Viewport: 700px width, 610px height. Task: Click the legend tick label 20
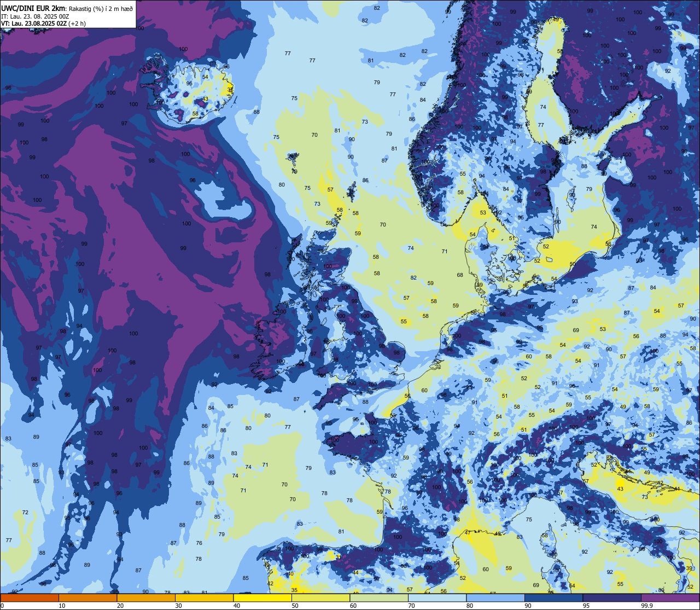pyautogui.click(x=120, y=606)
